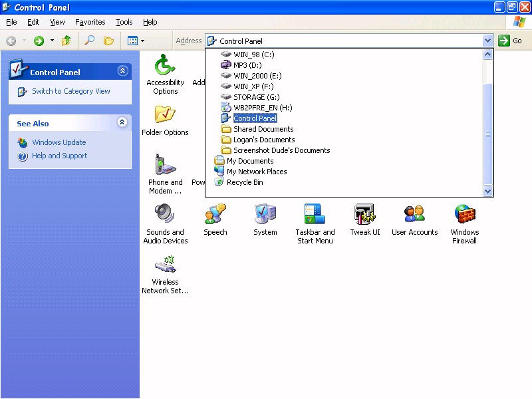
Task: Close the address bar dropdown arrow
Action: (487, 41)
